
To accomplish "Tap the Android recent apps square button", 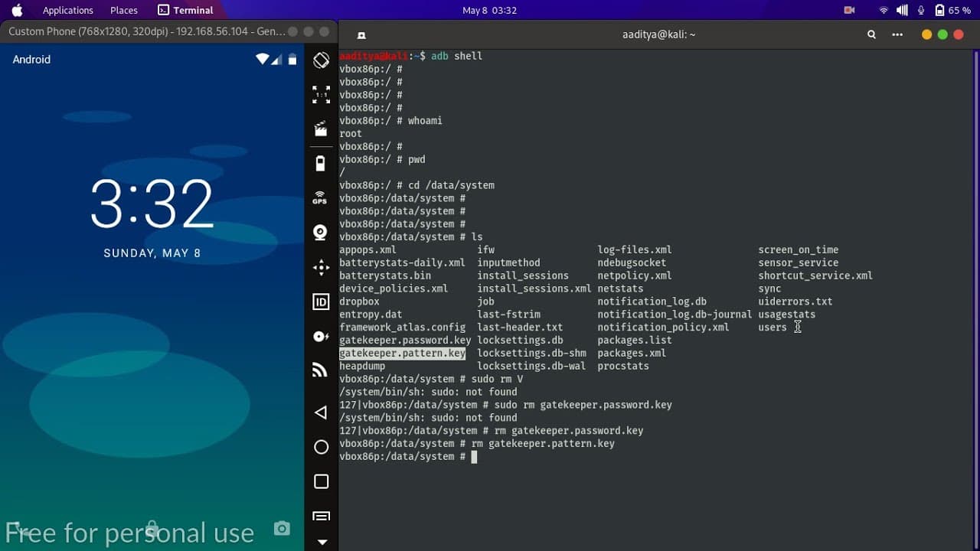I will [x=322, y=481].
